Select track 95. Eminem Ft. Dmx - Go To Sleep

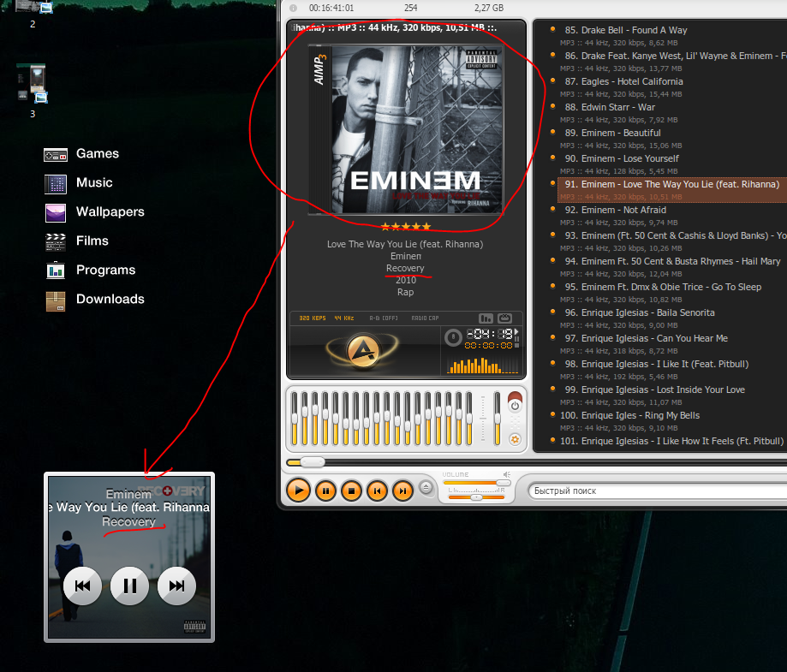click(x=671, y=292)
